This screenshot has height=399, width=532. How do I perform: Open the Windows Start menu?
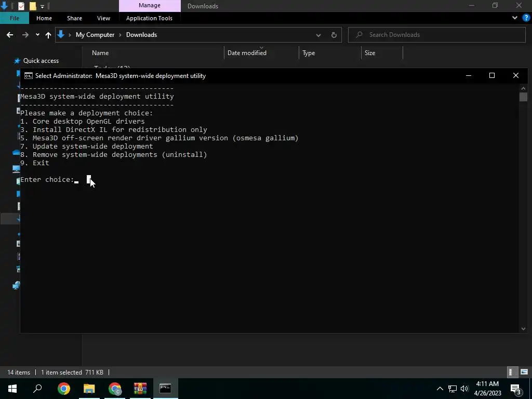pos(12,389)
